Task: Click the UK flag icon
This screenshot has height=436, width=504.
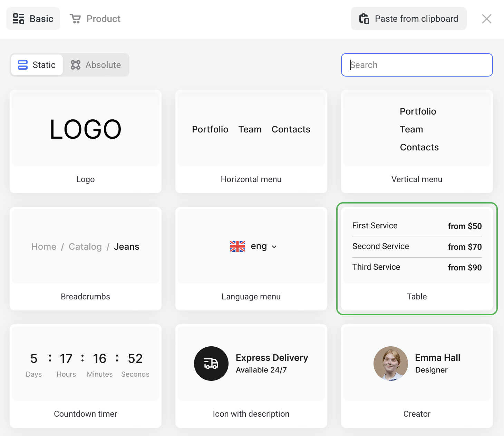Action: tap(238, 246)
